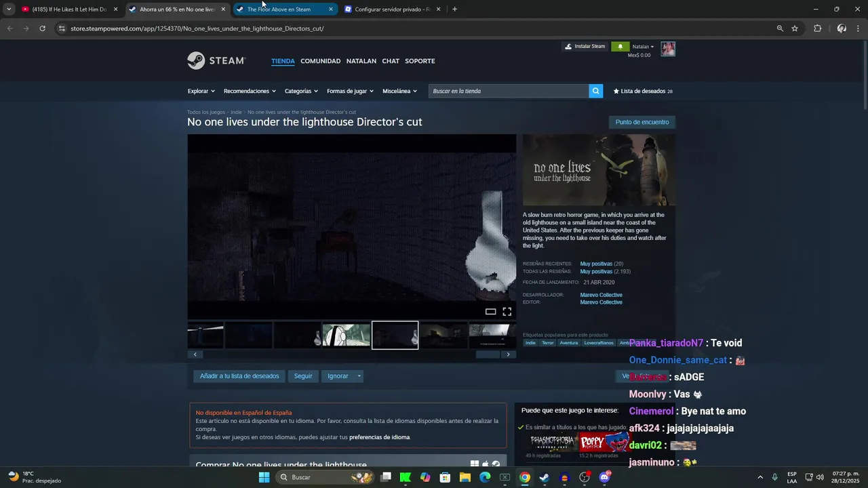The width and height of the screenshot is (868, 488).
Task: Open preferencias de idioma link
Action: (x=379, y=437)
